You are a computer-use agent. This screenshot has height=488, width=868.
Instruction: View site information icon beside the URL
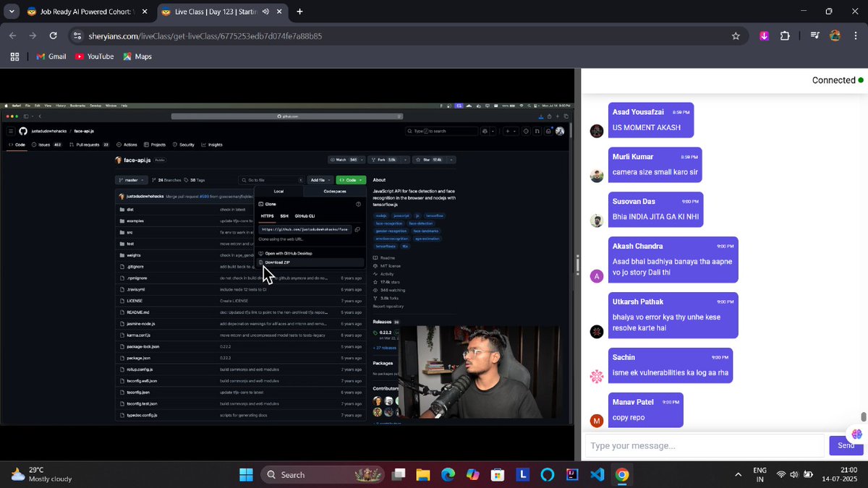pyautogui.click(x=77, y=35)
